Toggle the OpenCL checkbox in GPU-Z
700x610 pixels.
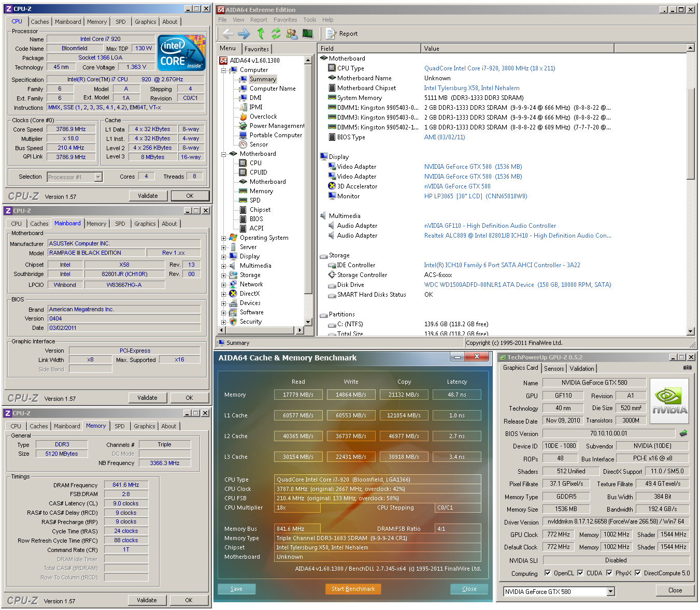(548, 573)
